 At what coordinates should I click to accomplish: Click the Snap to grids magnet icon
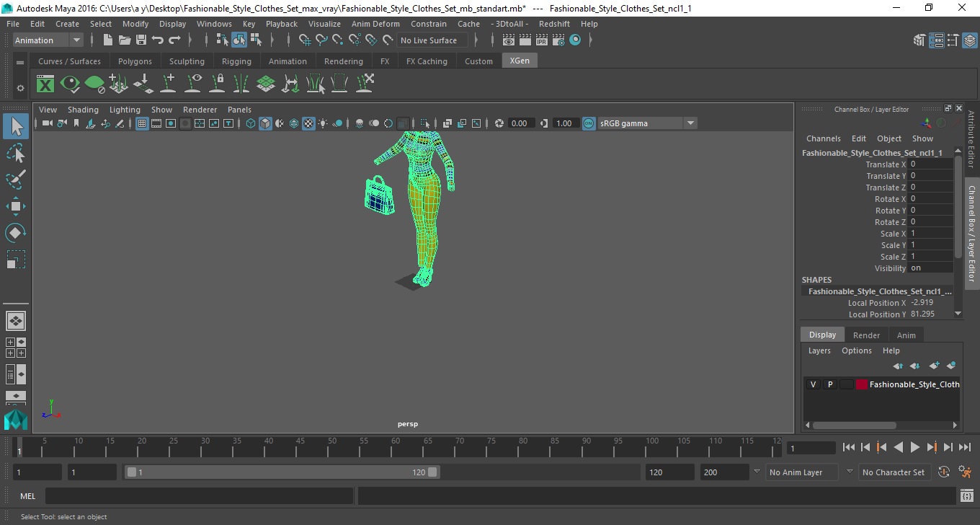coord(305,40)
